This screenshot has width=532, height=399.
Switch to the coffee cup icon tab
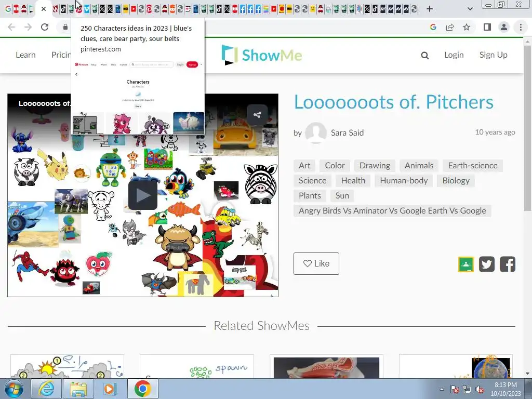(x=188, y=9)
